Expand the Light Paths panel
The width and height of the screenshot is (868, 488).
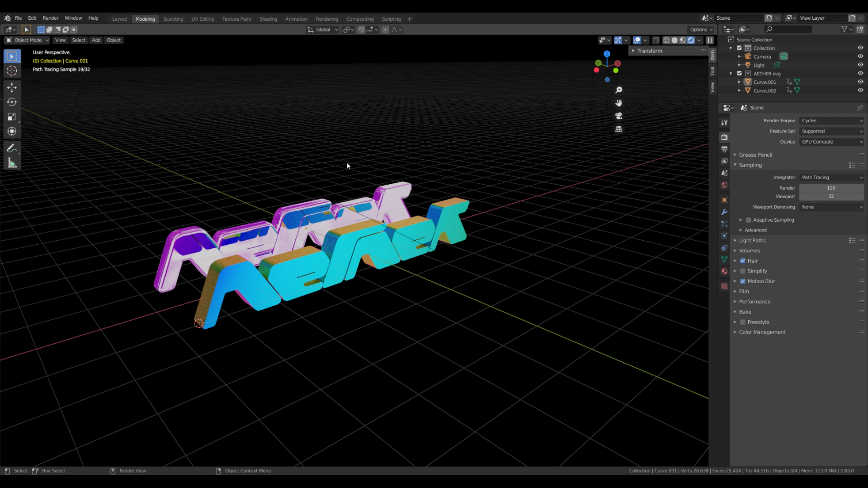752,240
